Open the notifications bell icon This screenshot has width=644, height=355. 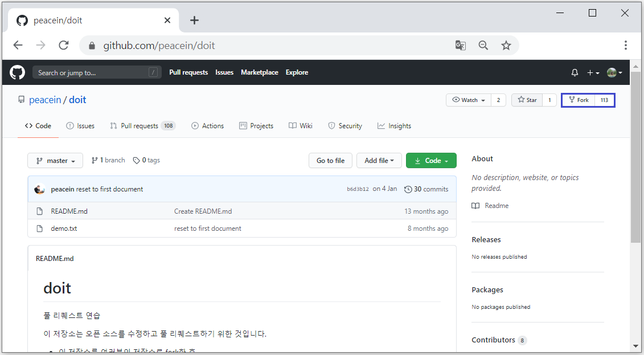575,73
